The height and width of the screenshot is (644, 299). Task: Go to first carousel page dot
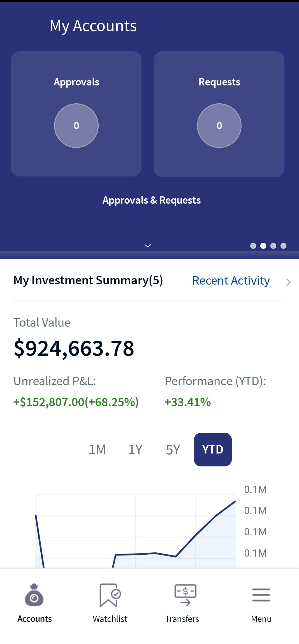(x=253, y=246)
